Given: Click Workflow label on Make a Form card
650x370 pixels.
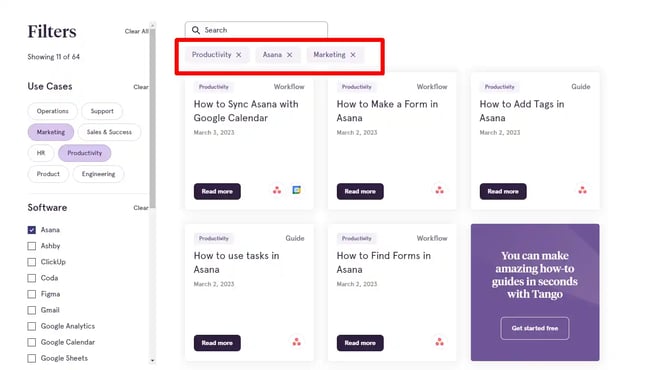Looking at the screenshot, I should (432, 87).
